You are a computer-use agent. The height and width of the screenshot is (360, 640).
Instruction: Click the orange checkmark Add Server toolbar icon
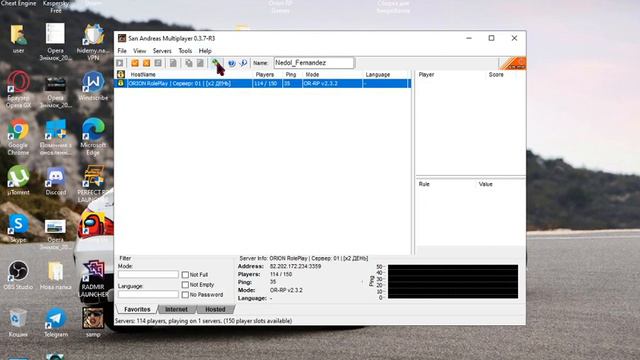click(x=135, y=63)
